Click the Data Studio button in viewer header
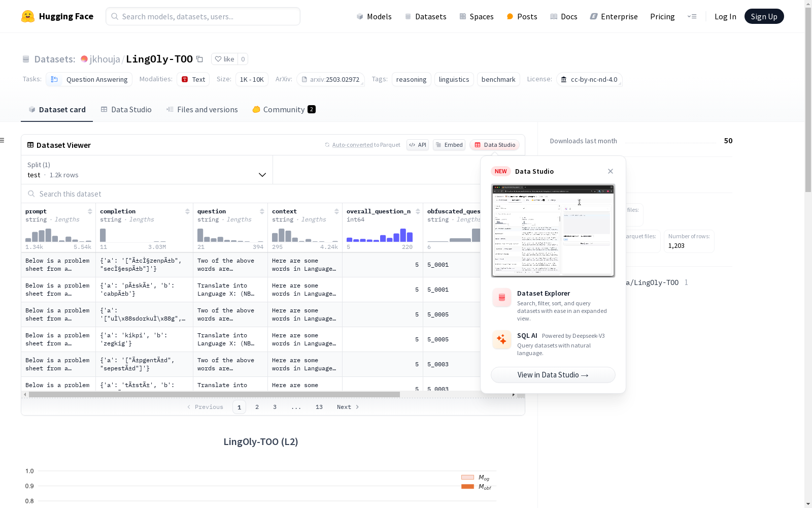 (494, 145)
